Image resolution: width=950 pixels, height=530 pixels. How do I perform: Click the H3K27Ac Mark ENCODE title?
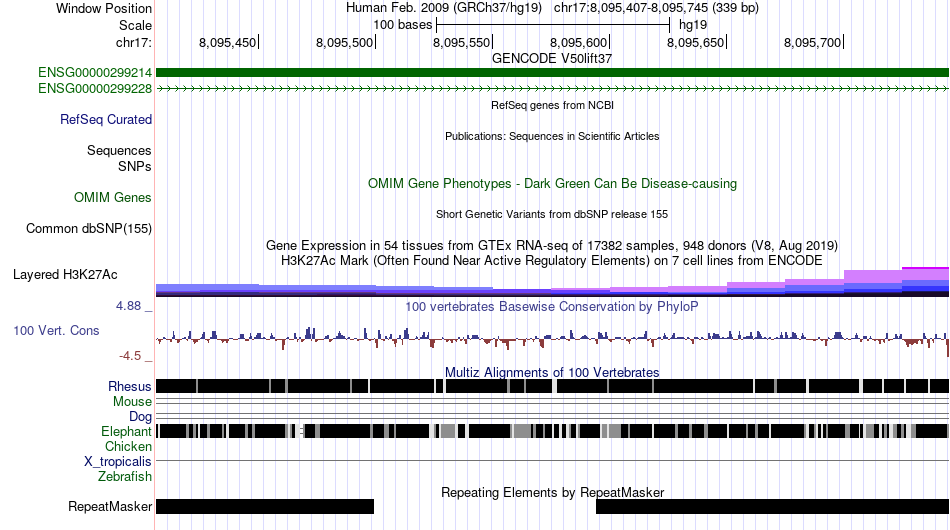552,260
